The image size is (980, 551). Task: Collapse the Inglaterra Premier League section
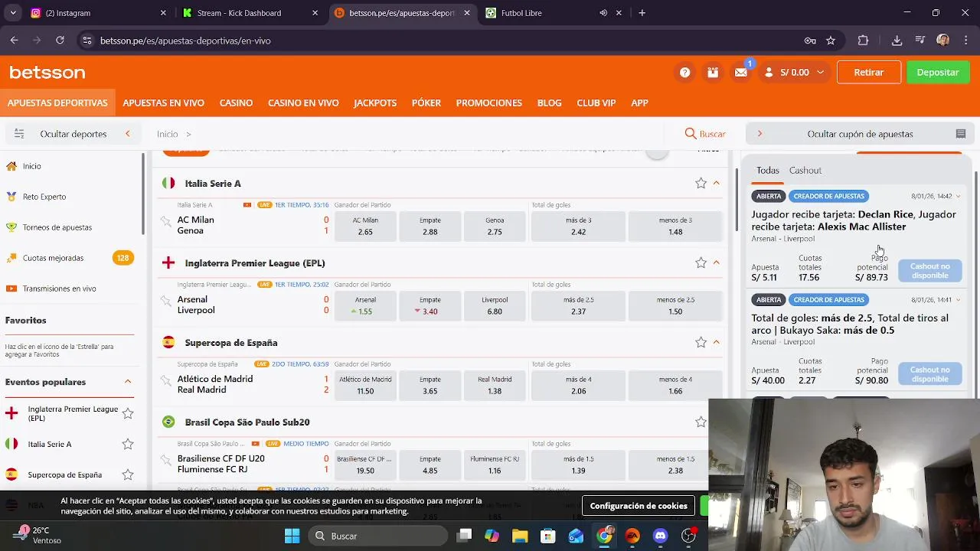717,263
